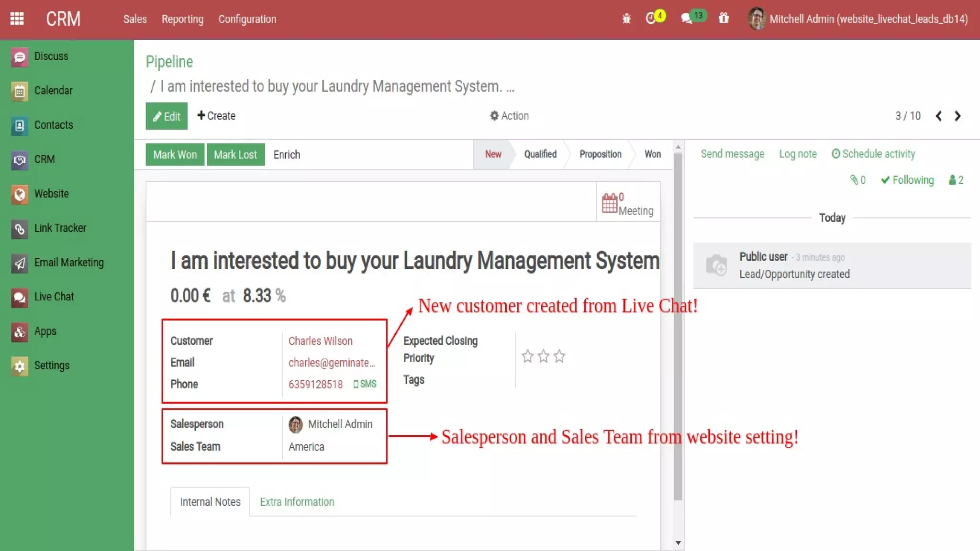Click the Mark Won button
Image resolution: width=980 pixels, height=551 pixels.
(175, 155)
